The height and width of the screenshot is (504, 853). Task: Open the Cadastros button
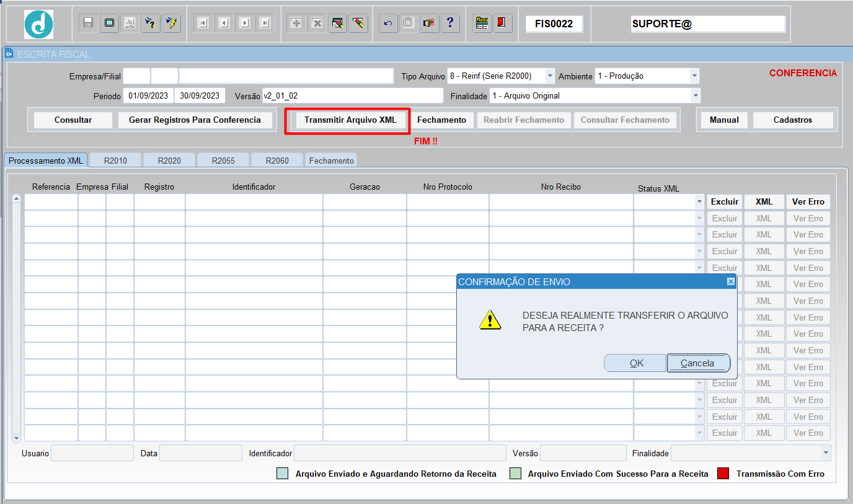coord(793,120)
